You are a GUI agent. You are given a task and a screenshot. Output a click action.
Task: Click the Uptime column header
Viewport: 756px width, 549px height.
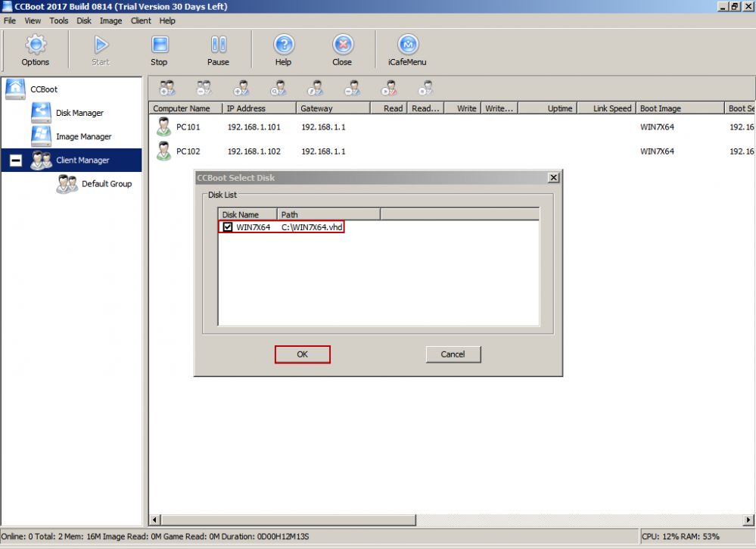(548, 108)
